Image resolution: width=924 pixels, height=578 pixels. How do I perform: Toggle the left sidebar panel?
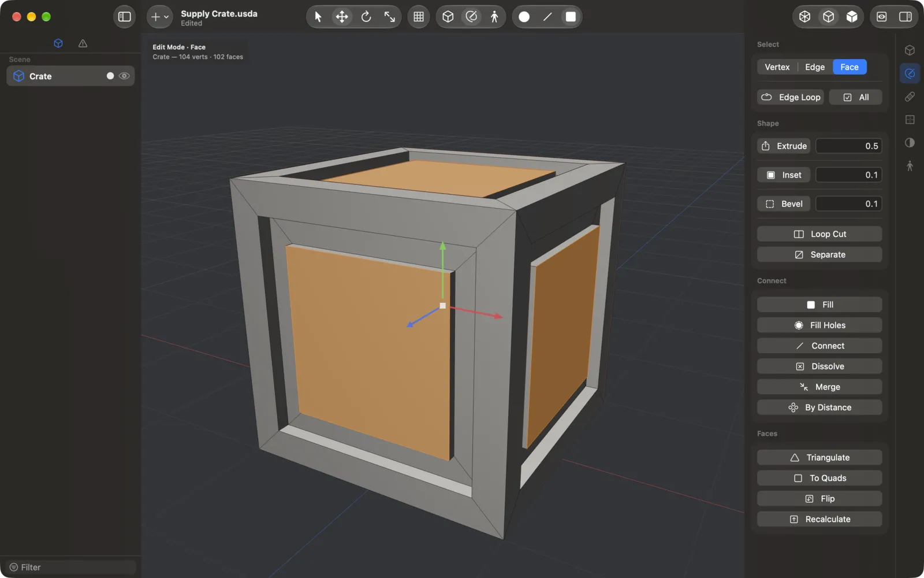tap(124, 17)
